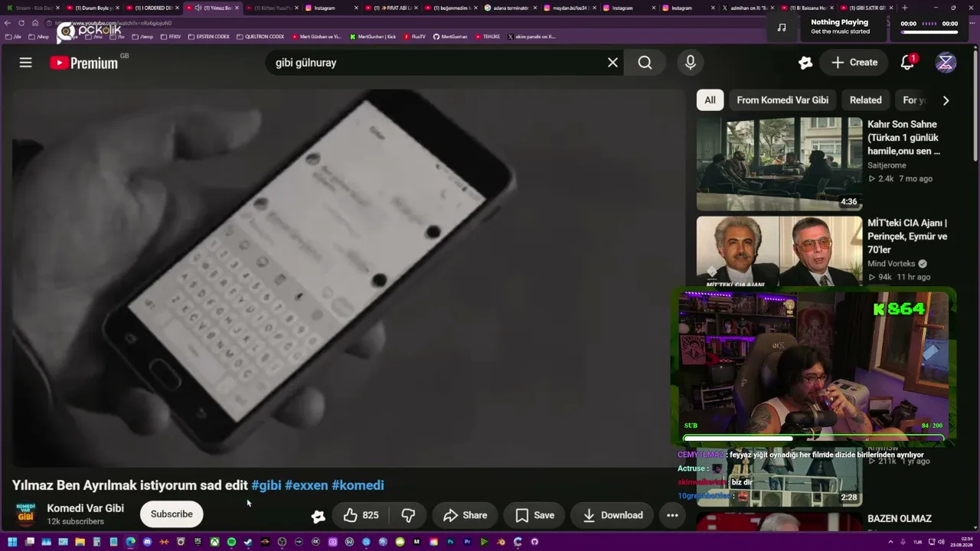Open the 'MertGunhan | Kick' bookmark
Screen dimensions: 980x551
373,37
